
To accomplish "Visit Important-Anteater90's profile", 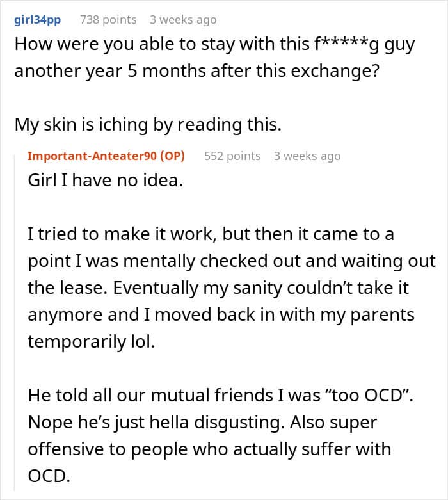I will click(92, 156).
